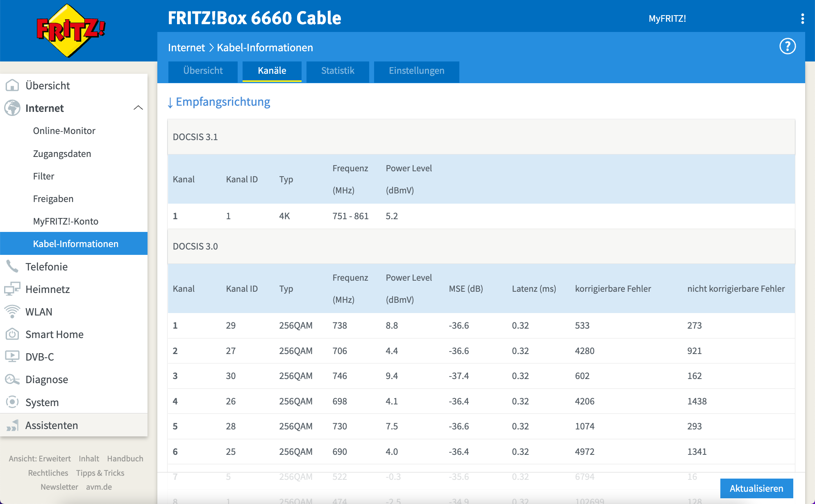The image size is (815, 504).
Task: Collapse the Internet menu chevron
Action: tap(138, 108)
